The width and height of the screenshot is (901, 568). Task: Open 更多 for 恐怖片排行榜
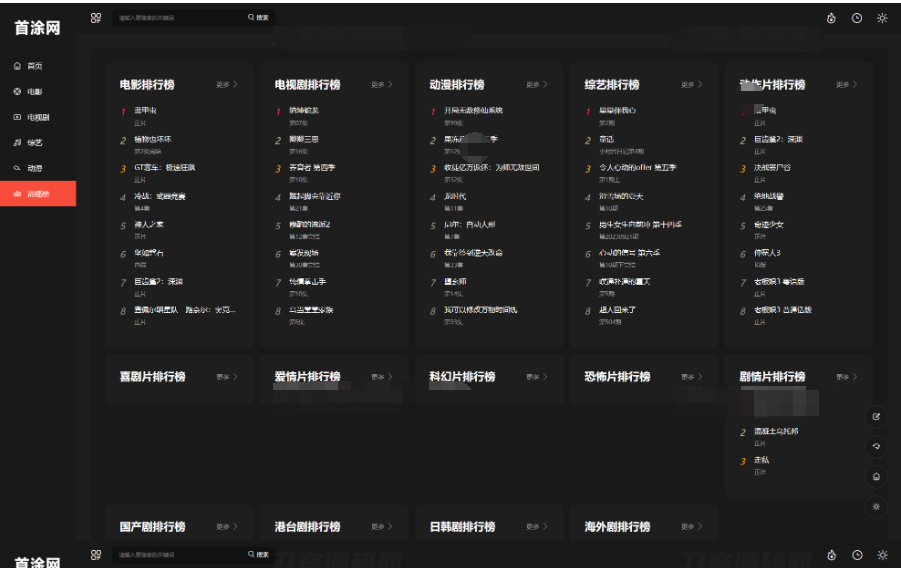[692, 377]
